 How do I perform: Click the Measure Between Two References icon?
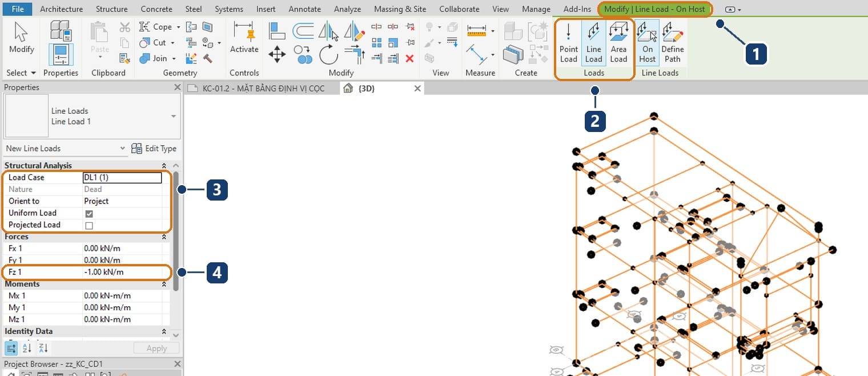click(476, 55)
